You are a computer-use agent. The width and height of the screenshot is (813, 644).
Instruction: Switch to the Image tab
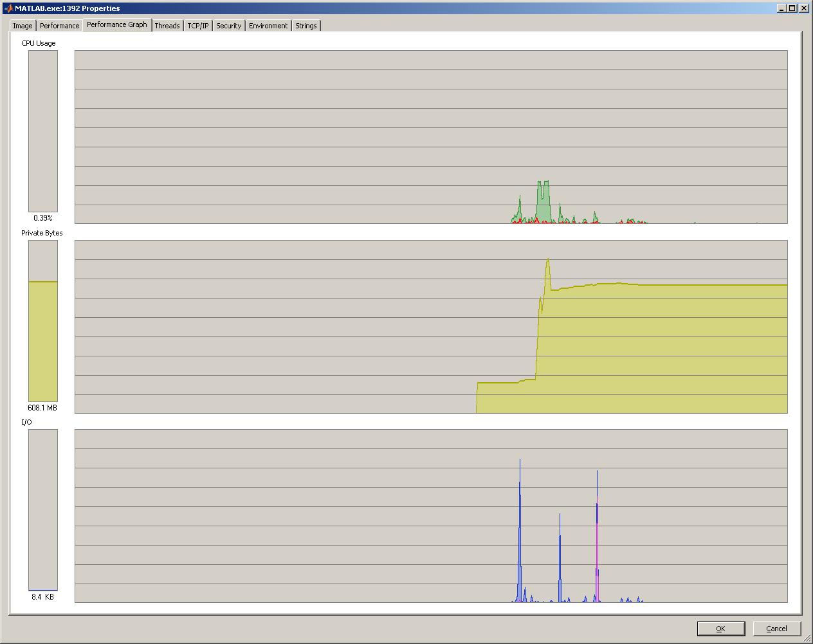tap(23, 26)
